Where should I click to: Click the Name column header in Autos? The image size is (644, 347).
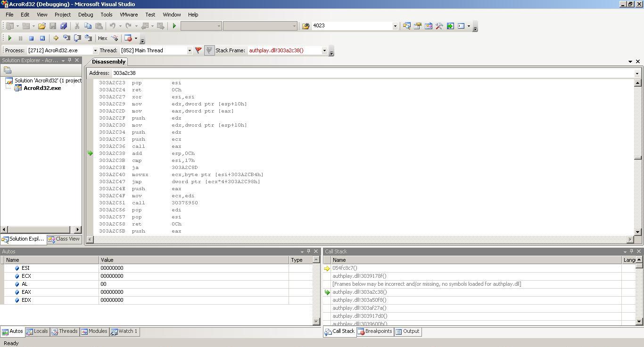(x=51, y=260)
